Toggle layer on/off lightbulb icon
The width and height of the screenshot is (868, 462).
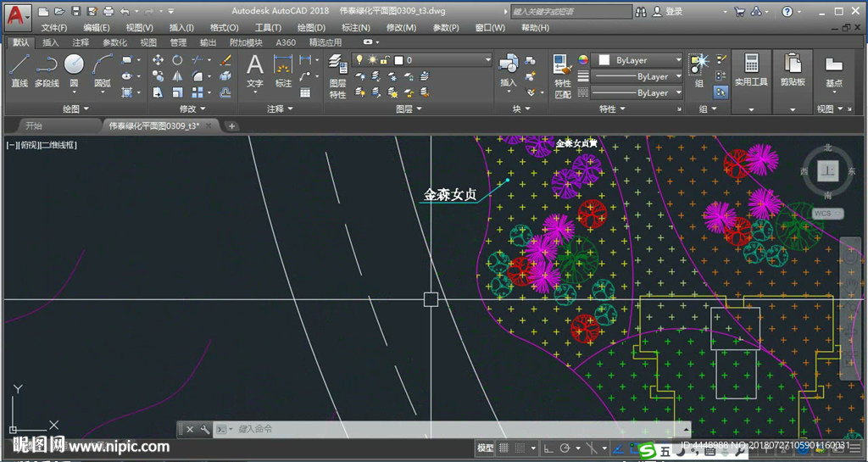[359, 59]
